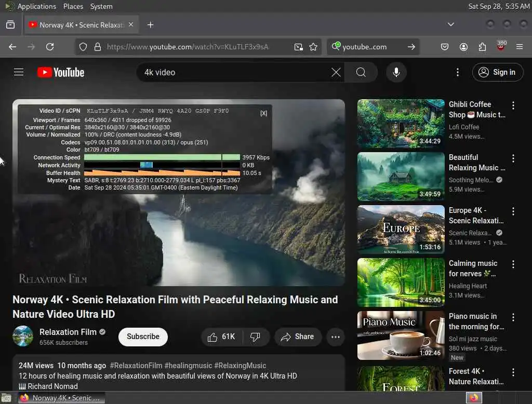
Task: Open options menu for Calming music video
Action: [x=513, y=264]
